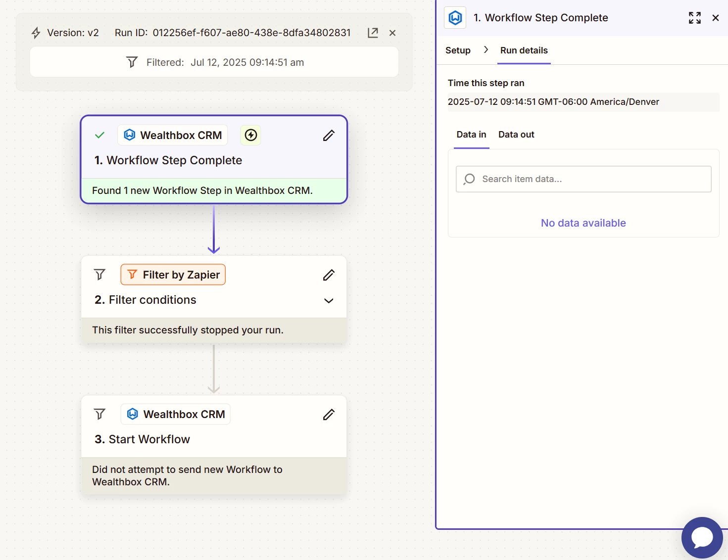Click the 'No data available' text
This screenshot has width=728, height=560.
coord(583,223)
